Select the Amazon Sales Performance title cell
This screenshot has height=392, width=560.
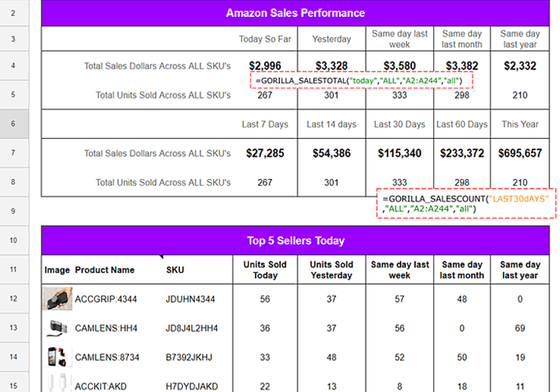(295, 13)
